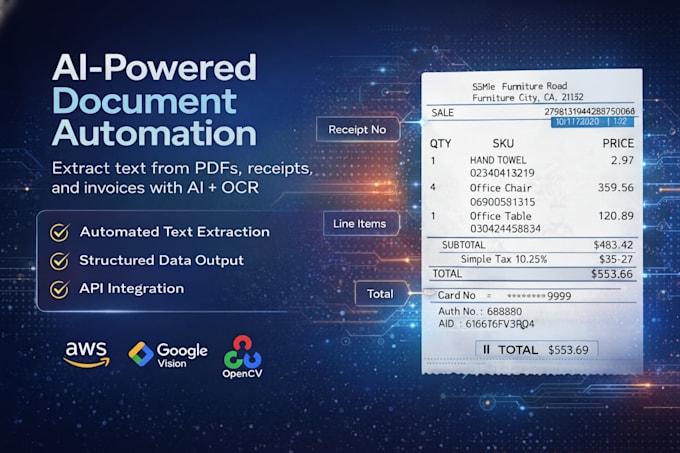680x453 pixels.
Task: Click the 'API Integration' text
Action: click(x=132, y=288)
